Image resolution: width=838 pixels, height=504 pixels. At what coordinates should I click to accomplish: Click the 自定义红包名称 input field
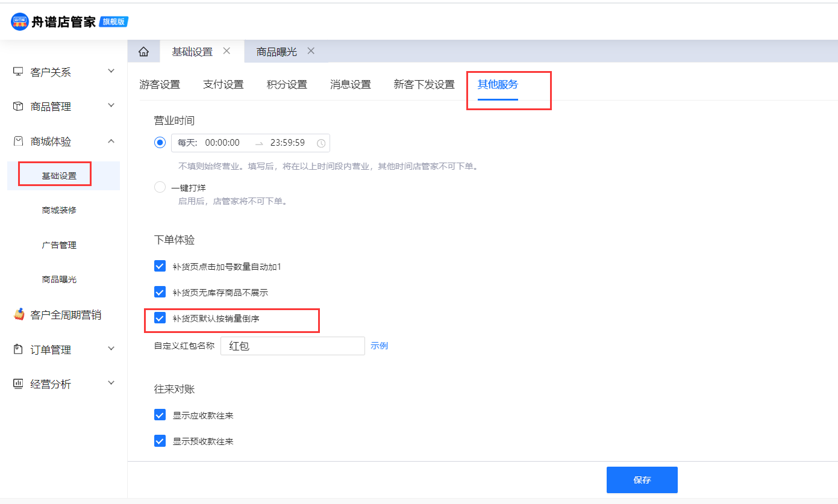[x=292, y=346]
